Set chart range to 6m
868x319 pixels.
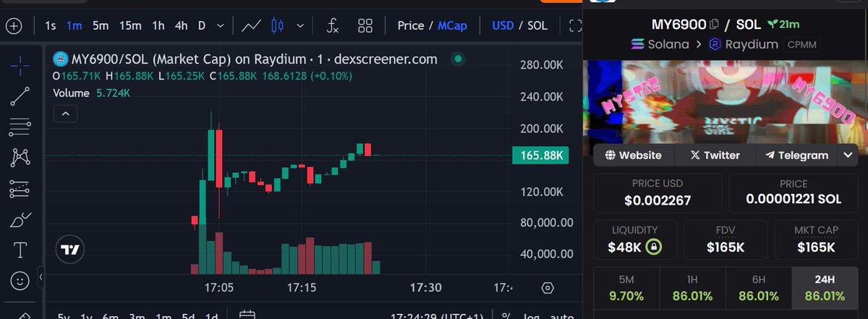[110, 316]
